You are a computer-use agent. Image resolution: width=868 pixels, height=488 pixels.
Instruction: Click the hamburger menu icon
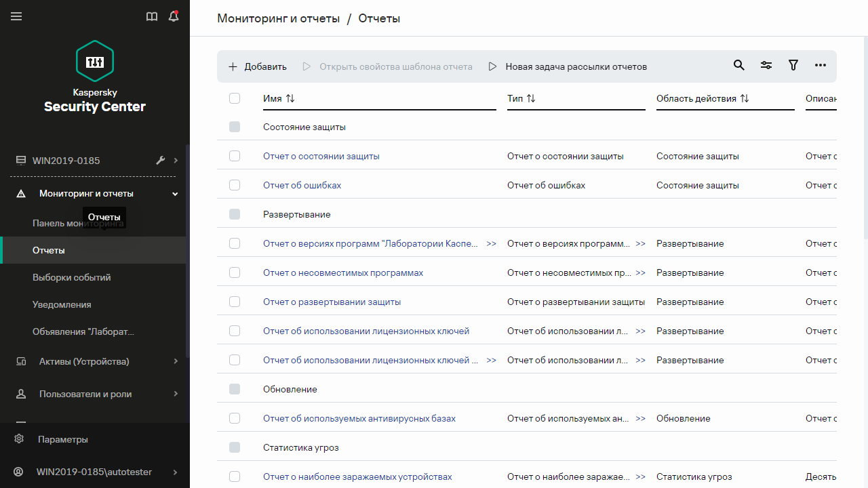[16, 16]
